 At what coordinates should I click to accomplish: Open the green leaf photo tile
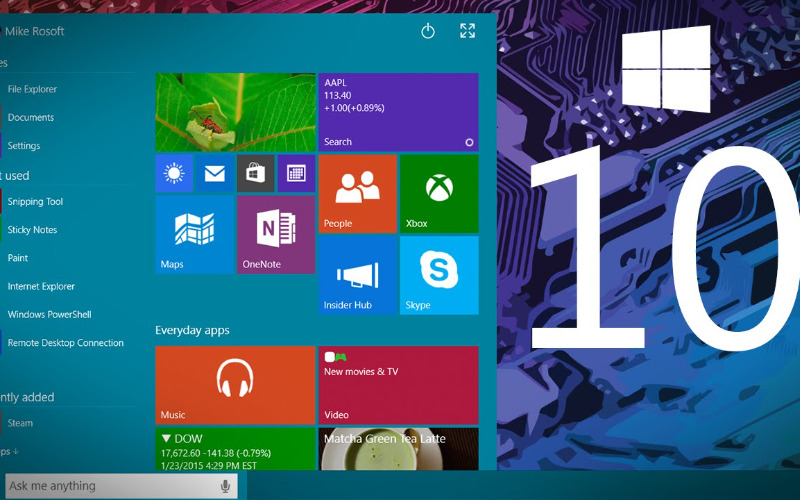[x=235, y=112]
